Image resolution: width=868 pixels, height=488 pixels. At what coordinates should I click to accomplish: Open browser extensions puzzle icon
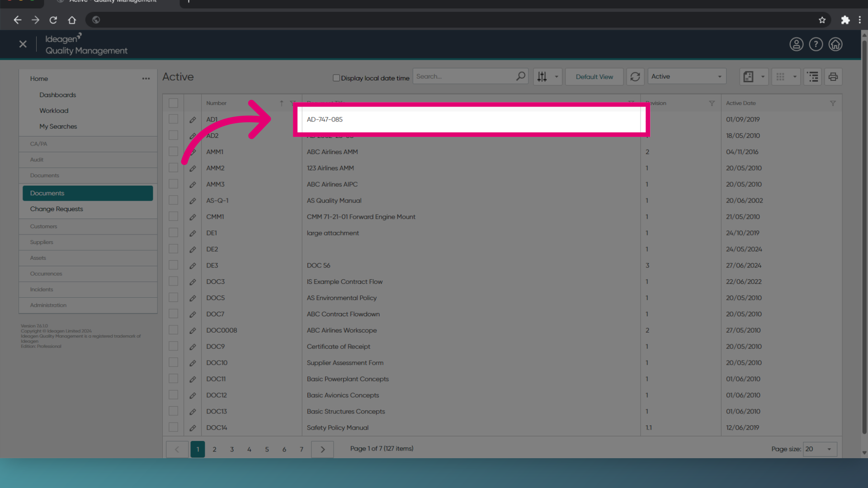(845, 20)
